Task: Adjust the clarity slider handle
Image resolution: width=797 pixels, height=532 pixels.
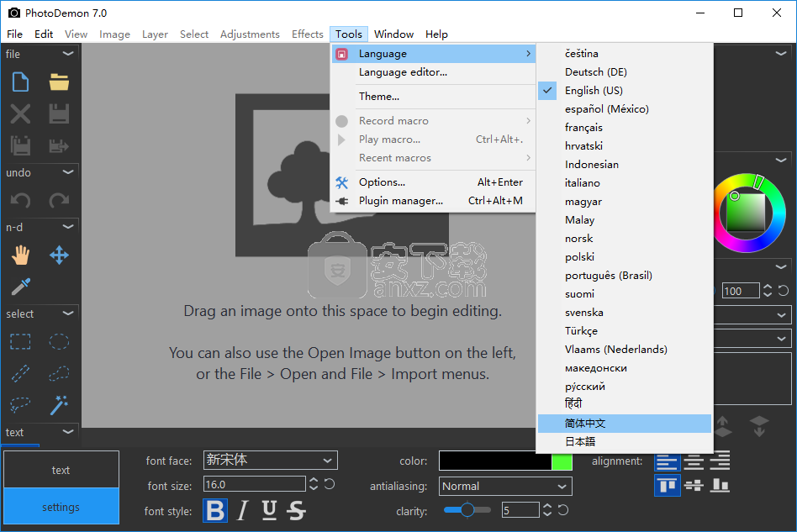Action: click(467, 509)
